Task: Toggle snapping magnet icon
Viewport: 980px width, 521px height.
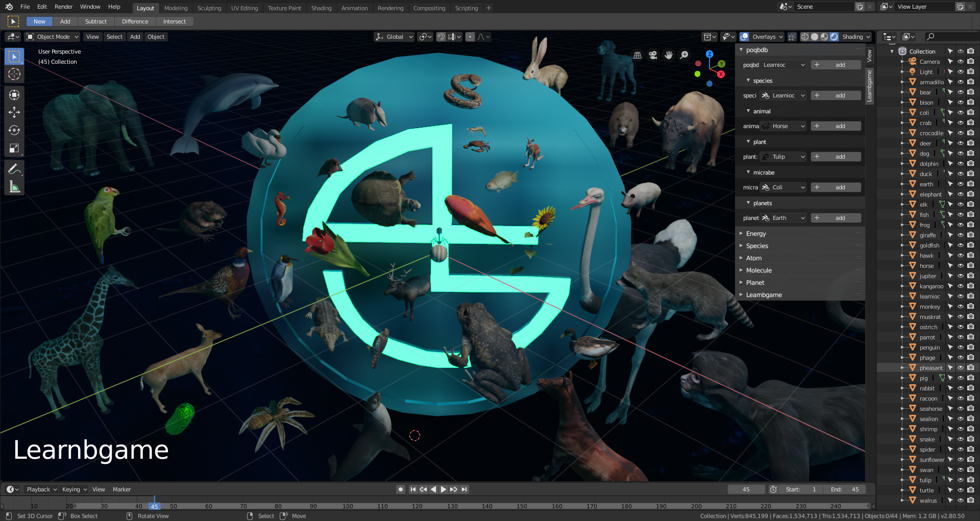Action: click(441, 37)
